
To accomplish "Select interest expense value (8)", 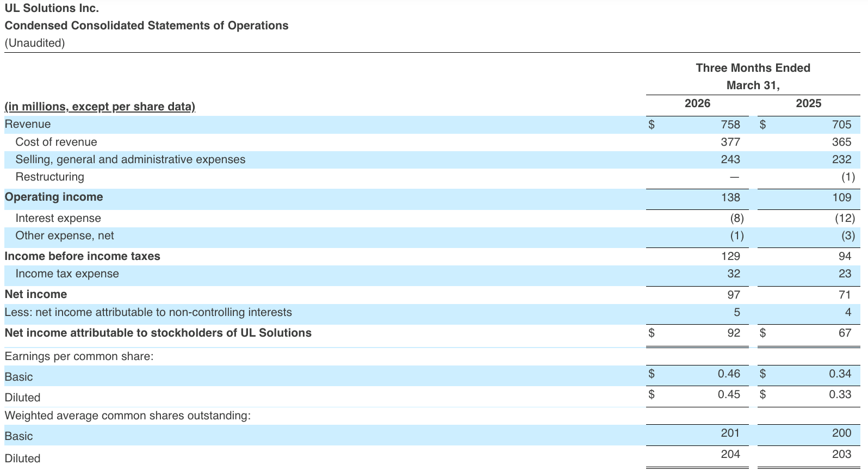I will point(737,218).
